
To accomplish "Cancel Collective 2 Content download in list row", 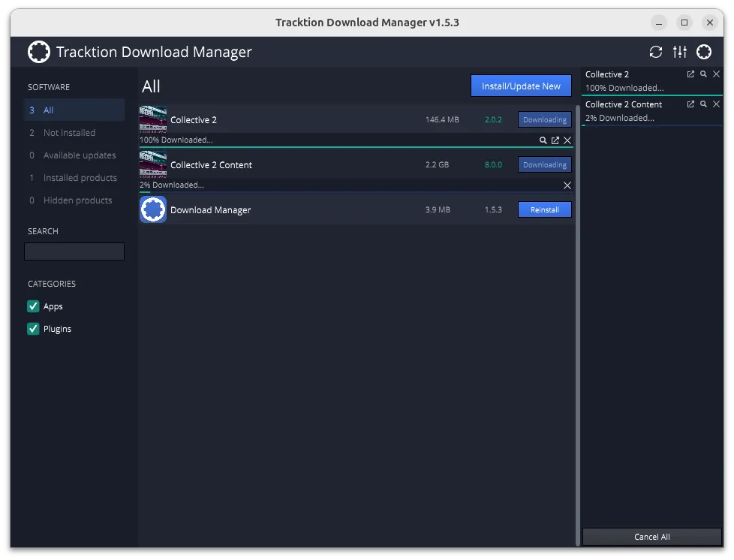I will click(x=567, y=185).
